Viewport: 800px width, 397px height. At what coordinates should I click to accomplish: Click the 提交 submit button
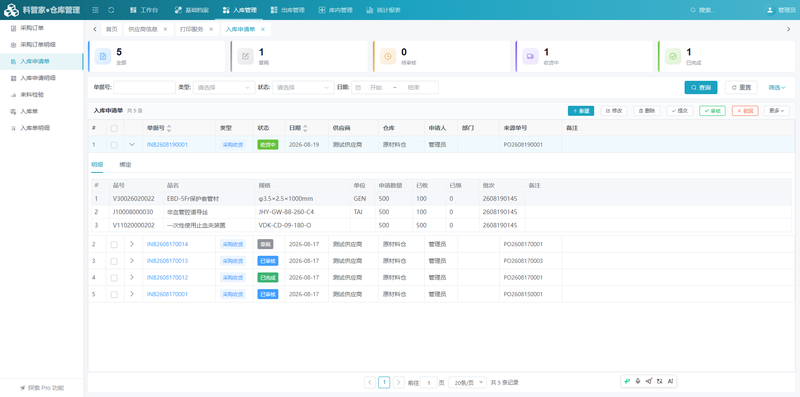[680, 111]
